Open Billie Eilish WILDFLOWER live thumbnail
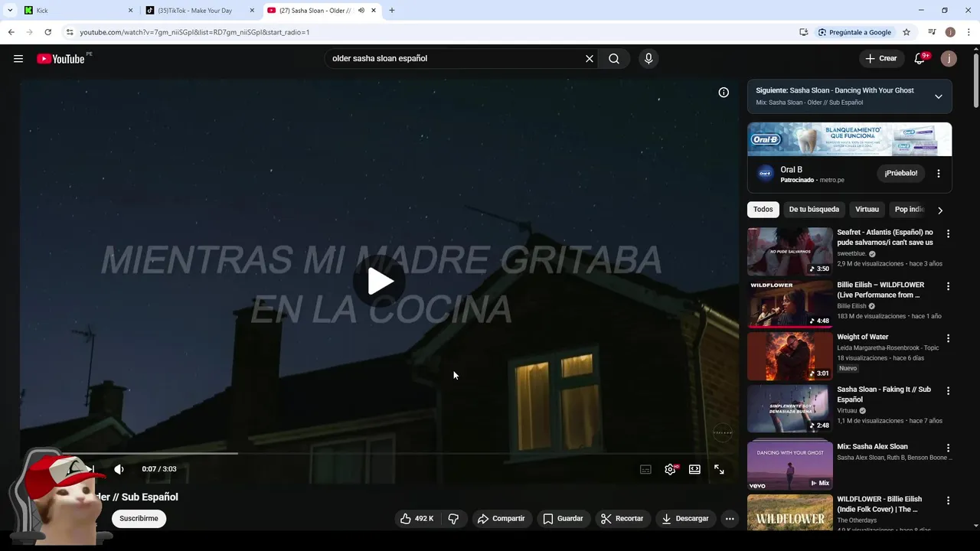The height and width of the screenshot is (551, 980). tap(789, 304)
